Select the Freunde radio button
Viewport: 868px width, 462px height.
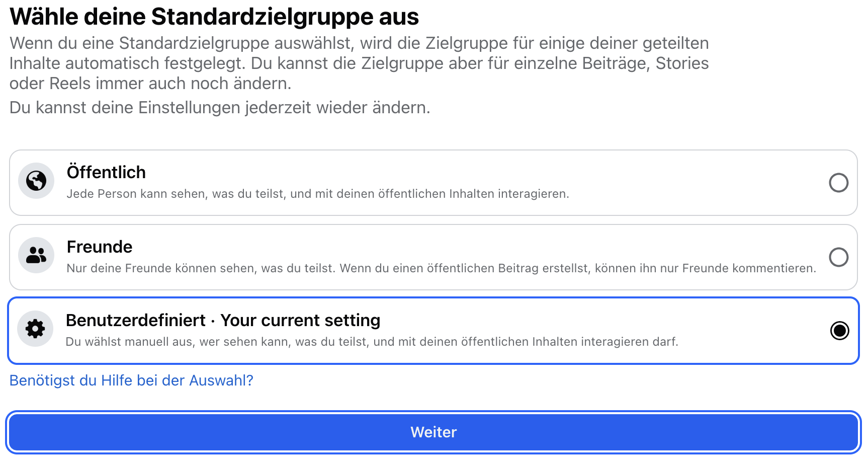pos(838,257)
